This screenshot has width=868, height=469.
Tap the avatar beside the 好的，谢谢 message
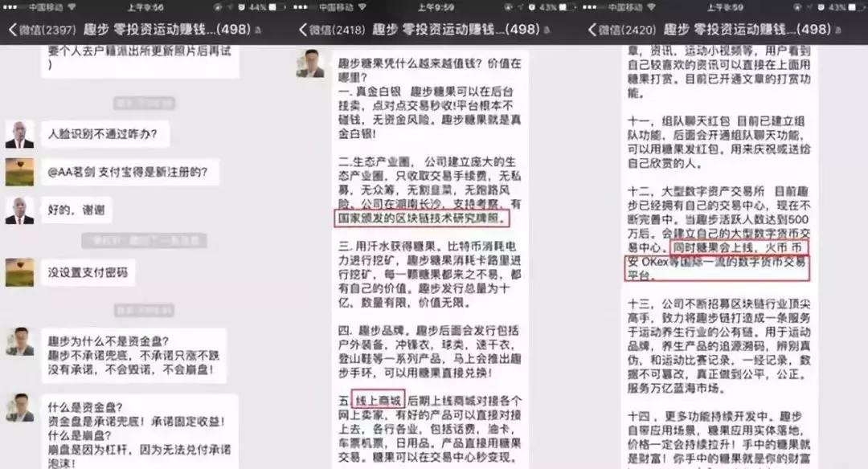[x=18, y=210]
